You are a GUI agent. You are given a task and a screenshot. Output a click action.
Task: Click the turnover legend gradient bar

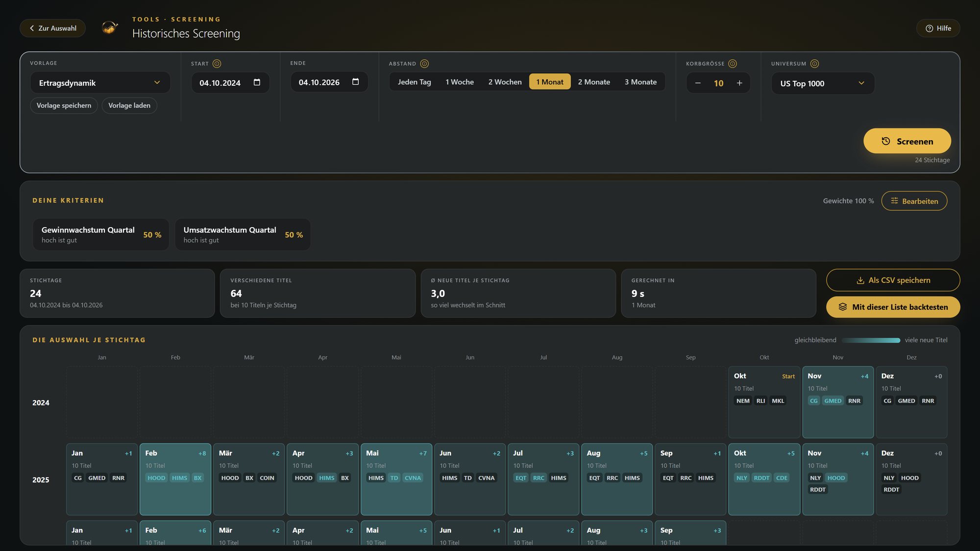[871, 340]
